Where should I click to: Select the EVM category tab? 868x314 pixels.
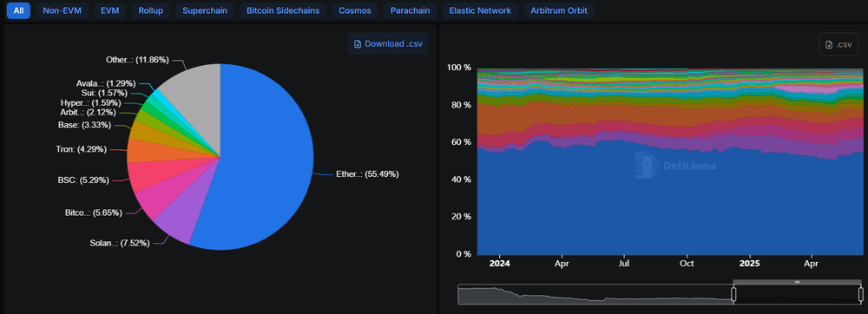pos(110,10)
